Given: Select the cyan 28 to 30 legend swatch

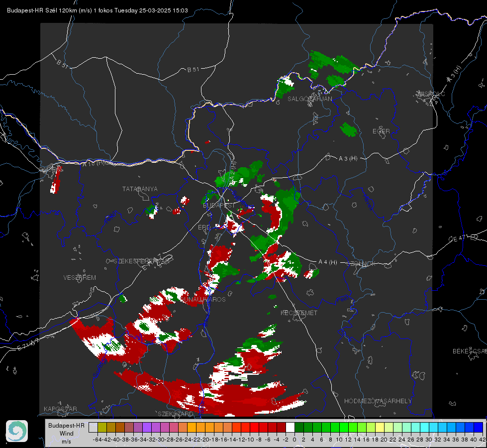Looking at the screenshot, I should click(425, 427).
